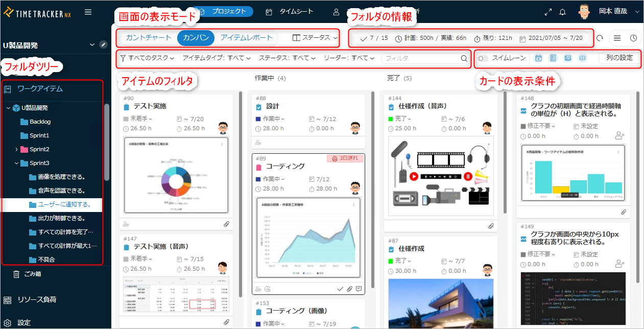Image resolution: width=644 pixels, height=329 pixels.
Task: Switch to the ガントチャート view
Action: pos(149,38)
